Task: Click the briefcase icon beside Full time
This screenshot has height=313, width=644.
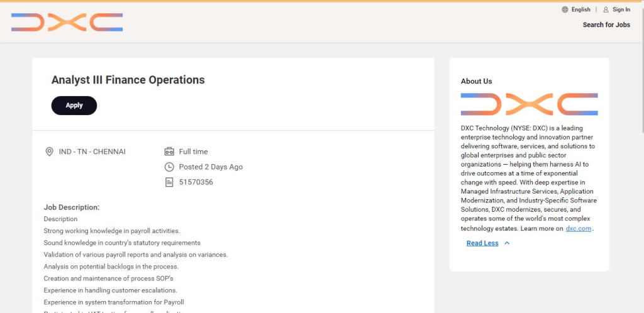Action: [169, 151]
